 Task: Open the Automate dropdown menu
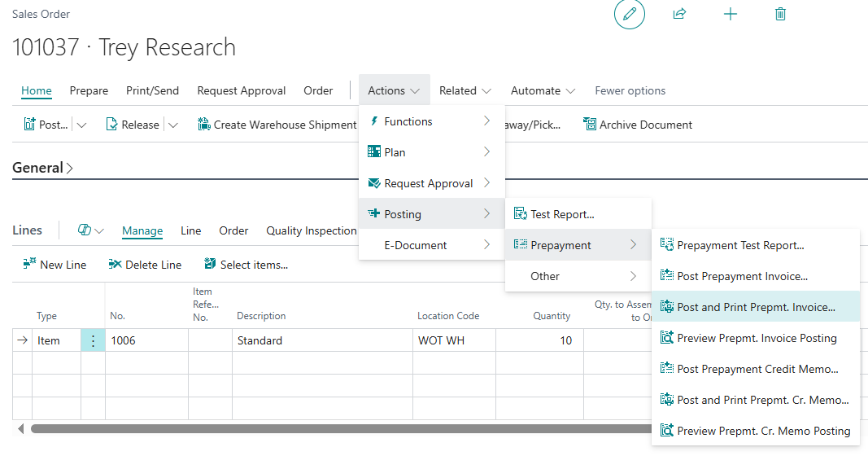pyautogui.click(x=543, y=90)
